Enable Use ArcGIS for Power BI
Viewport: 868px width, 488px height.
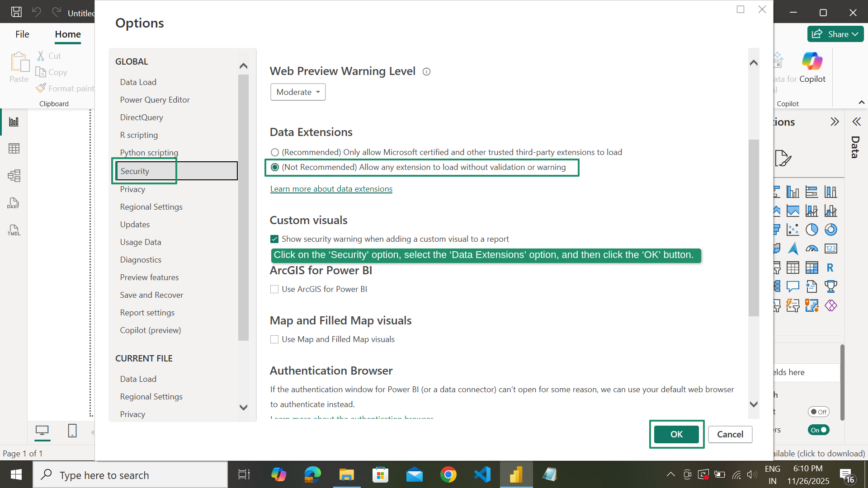click(274, 289)
